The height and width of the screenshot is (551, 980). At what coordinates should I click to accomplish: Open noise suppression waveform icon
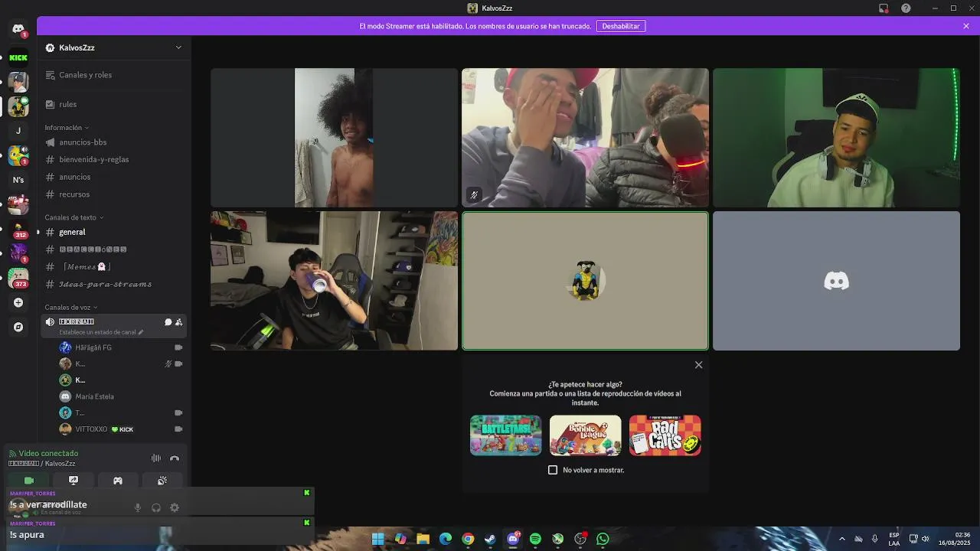156,458
